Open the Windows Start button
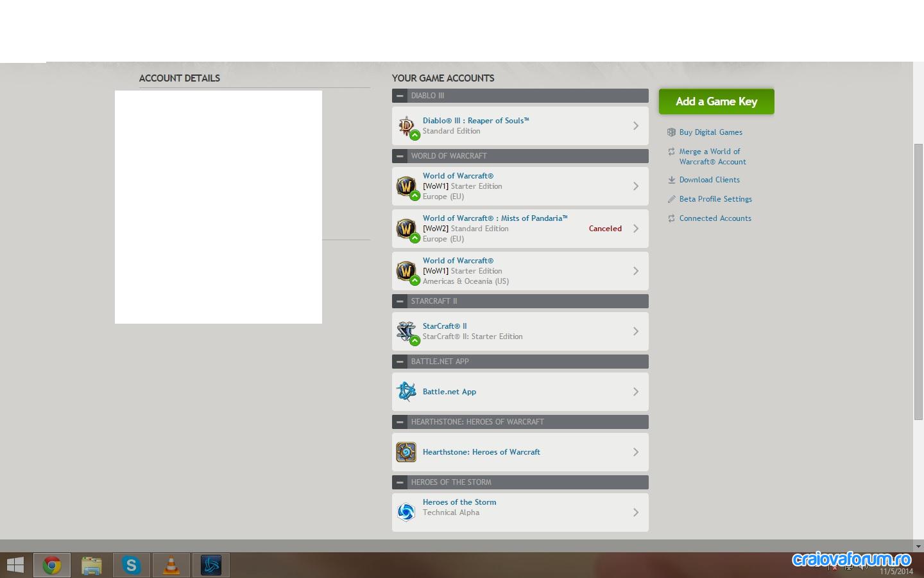 [x=15, y=565]
